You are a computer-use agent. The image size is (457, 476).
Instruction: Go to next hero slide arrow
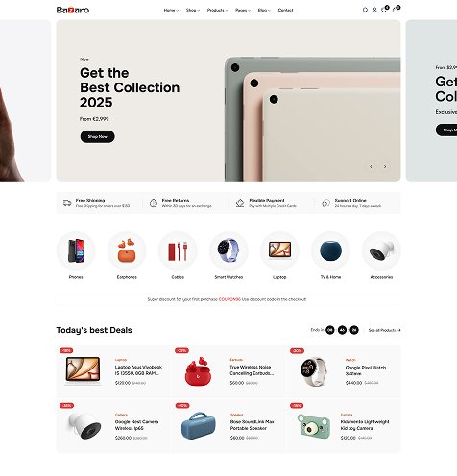pyautogui.click(x=385, y=166)
